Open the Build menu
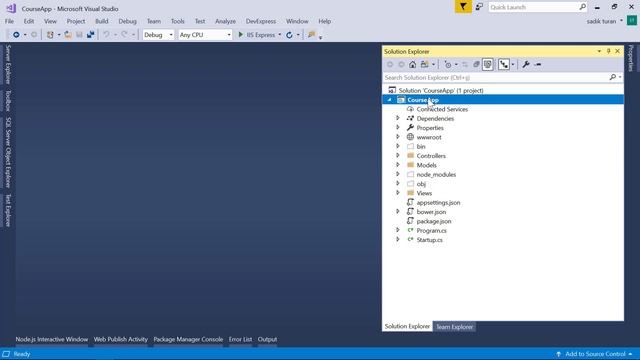This screenshot has width=640, height=360. pyautogui.click(x=102, y=21)
